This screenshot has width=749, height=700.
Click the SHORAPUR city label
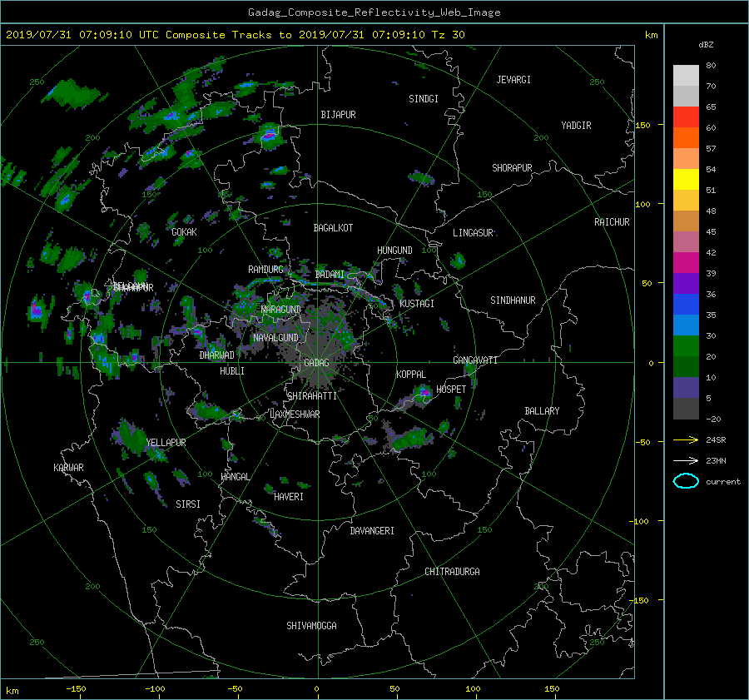click(x=512, y=168)
